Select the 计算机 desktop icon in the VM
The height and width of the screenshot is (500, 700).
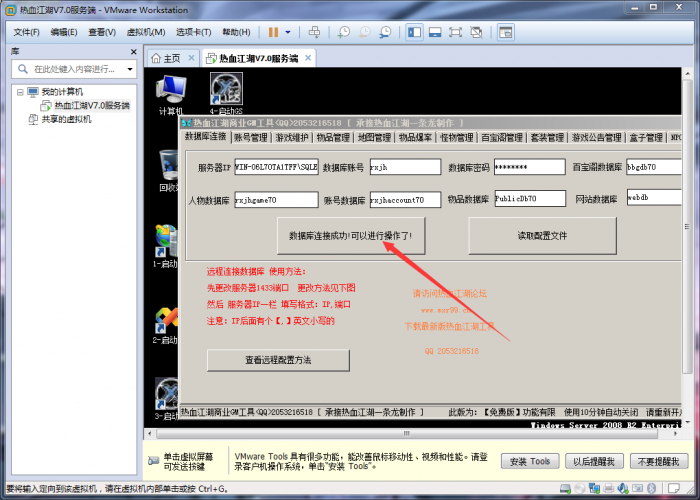(x=171, y=95)
